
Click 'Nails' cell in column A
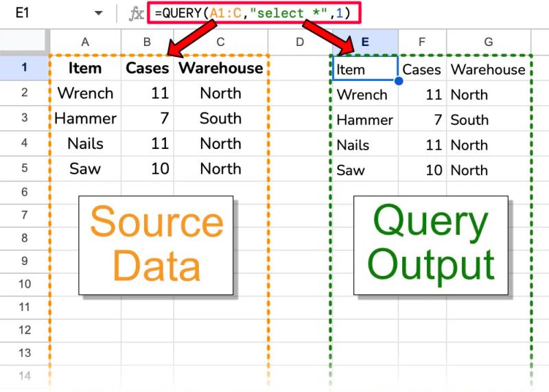(x=85, y=143)
